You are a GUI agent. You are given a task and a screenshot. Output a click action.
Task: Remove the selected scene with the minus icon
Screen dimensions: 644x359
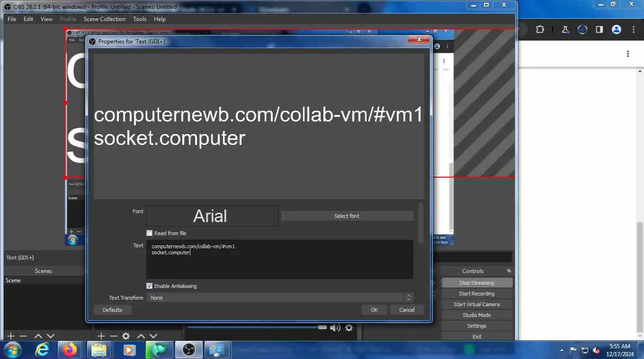pyautogui.click(x=23, y=336)
